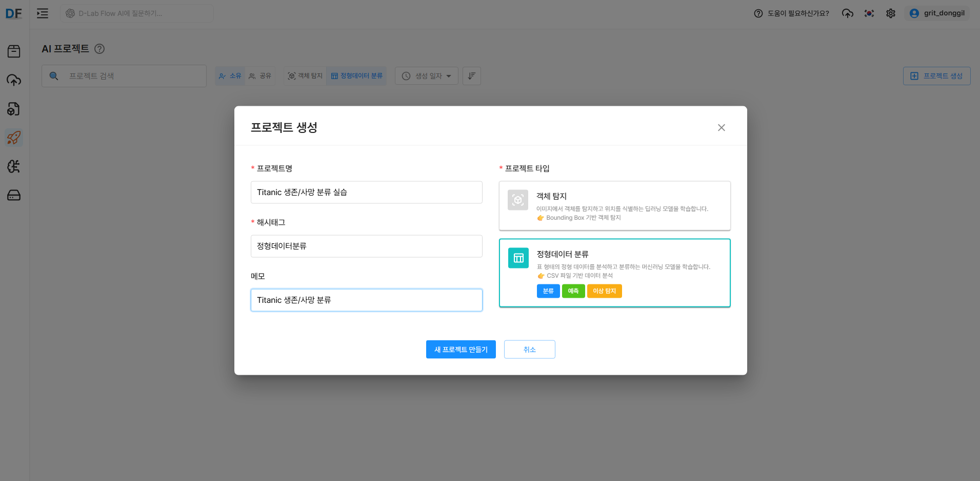Select the green 예측 tag on 정형데이터 분류

point(573,291)
